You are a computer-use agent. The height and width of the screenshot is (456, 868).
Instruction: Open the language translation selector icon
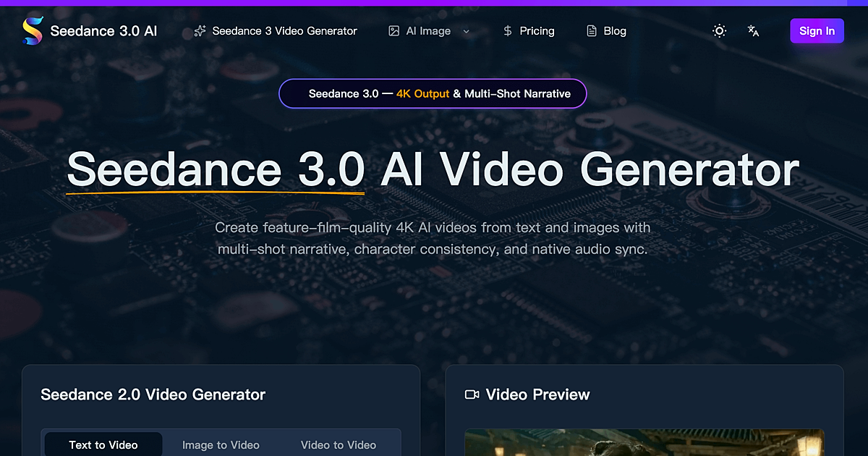tap(753, 30)
